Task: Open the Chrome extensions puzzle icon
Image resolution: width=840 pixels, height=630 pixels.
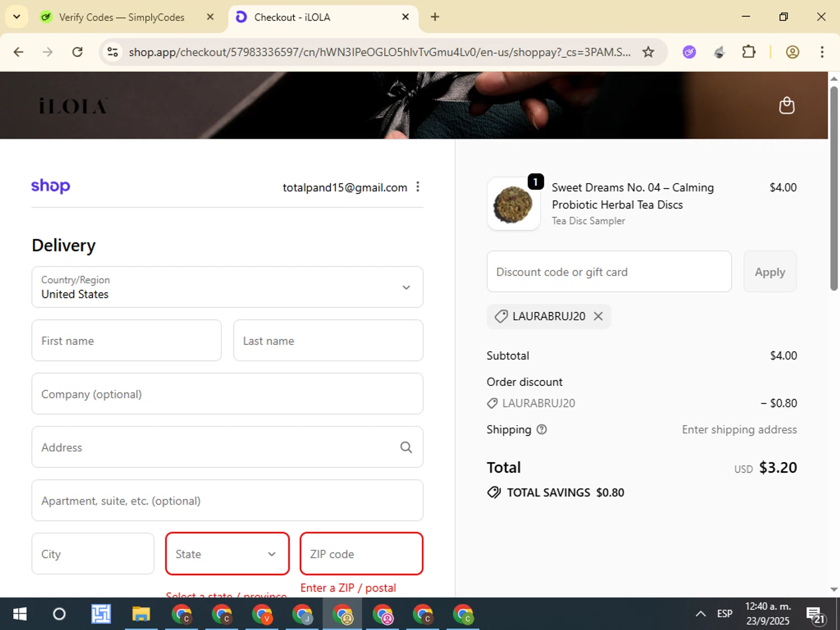Action: coord(749,52)
